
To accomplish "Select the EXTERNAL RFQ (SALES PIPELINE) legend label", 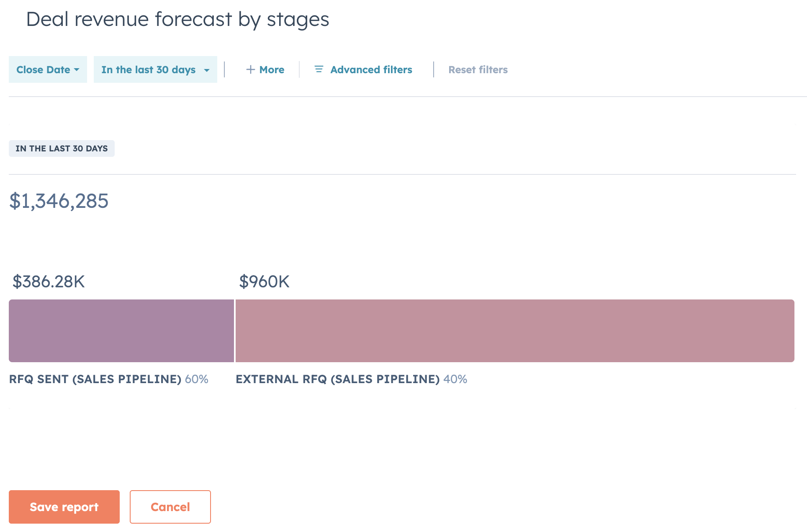I will click(x=337, y=379).
